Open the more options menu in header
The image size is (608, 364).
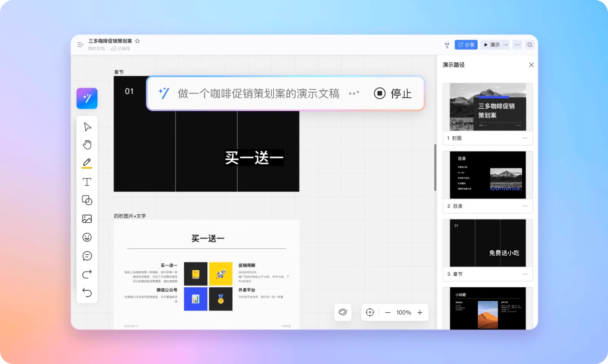click(x=517, y=45)
